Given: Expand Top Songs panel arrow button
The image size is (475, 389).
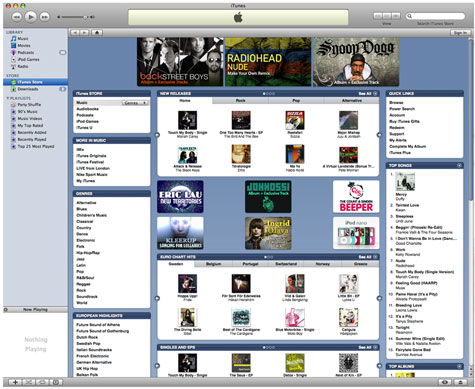Looking at the screenshot, I should click(x=459, y=165).
